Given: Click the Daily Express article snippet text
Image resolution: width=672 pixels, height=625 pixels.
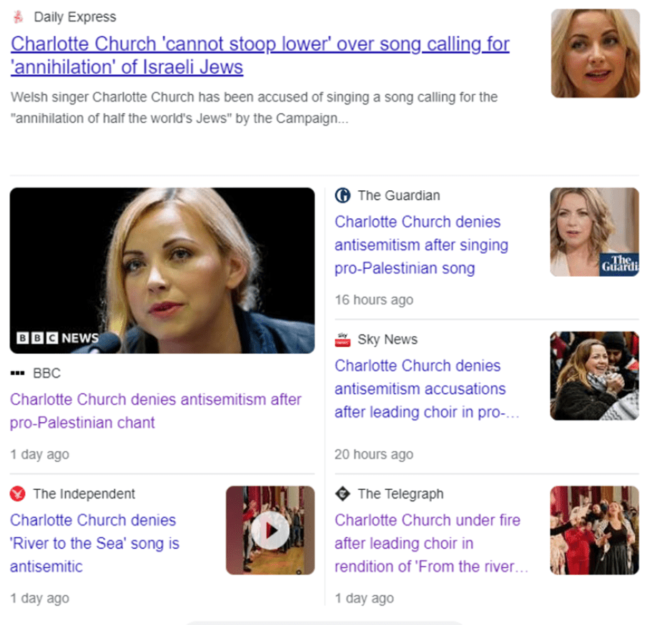Looking at the screenshot, I should [x=254, y=107].
